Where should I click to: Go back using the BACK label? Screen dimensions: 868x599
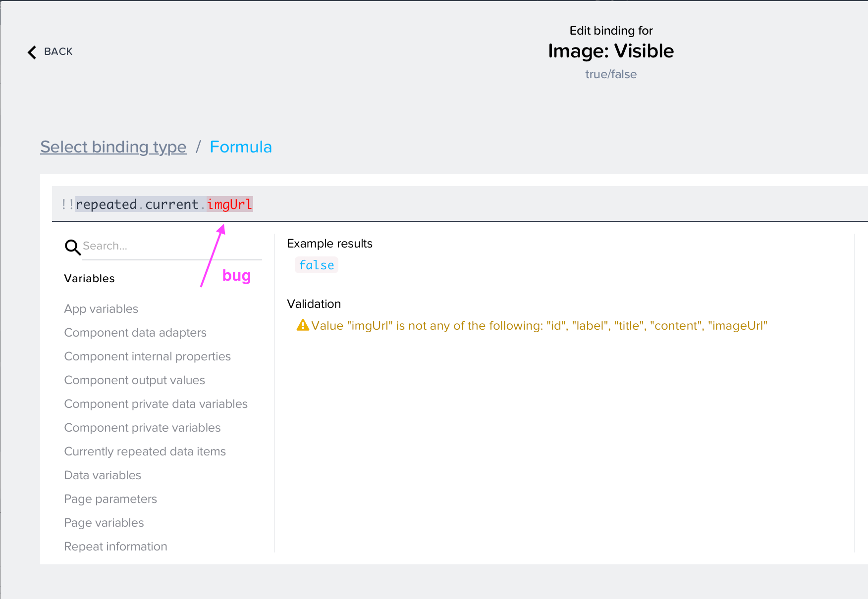point(58,51)
